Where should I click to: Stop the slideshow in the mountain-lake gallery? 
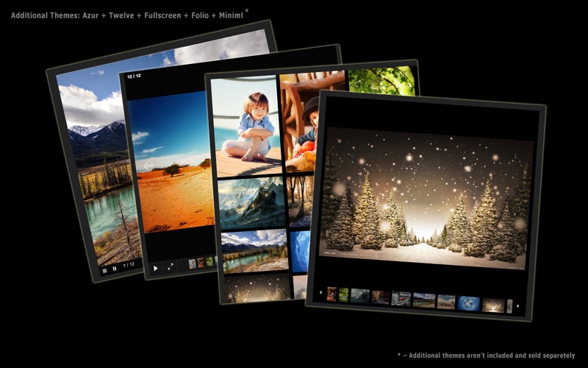(104, 270)
